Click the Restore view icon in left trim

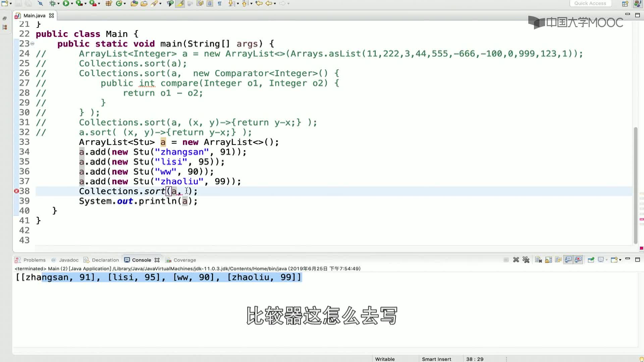[x=5, y=18]
